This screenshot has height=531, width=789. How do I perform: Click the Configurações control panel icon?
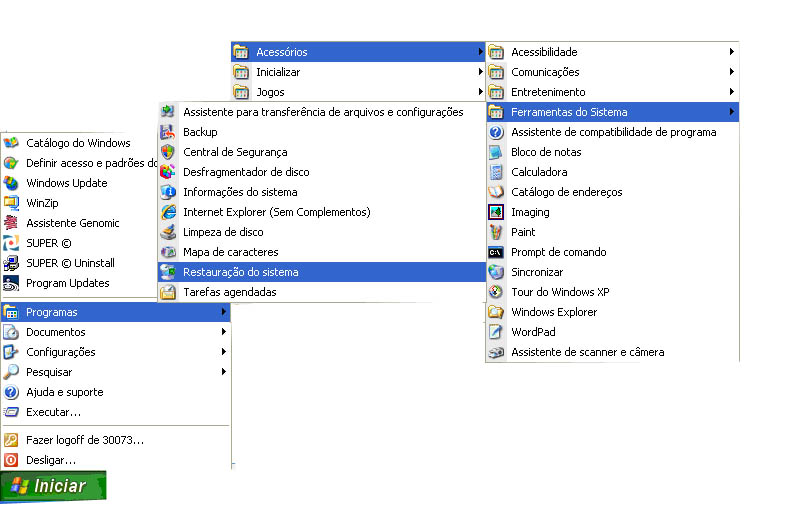11,352
